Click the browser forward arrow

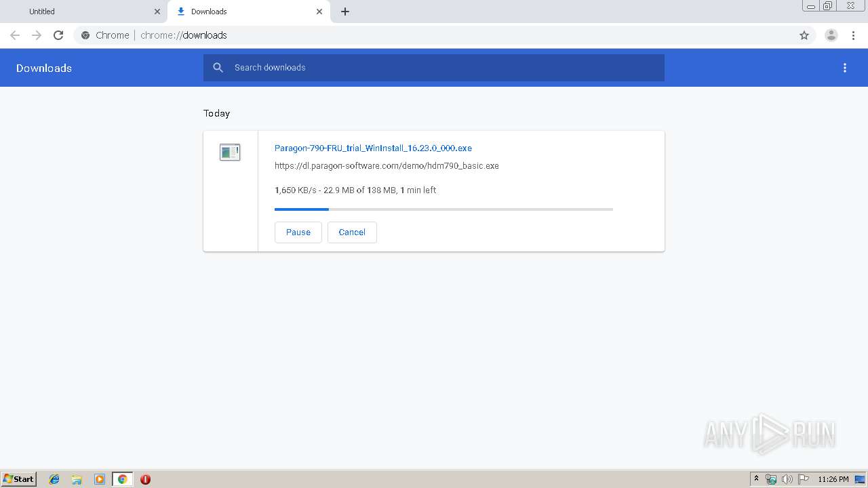pos(37,35)
